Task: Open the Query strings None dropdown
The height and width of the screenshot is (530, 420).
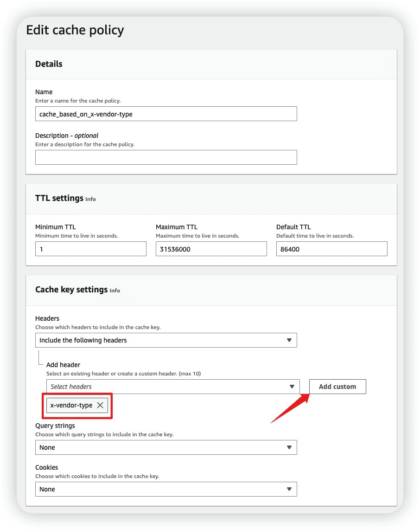Action: coord(166,447)
